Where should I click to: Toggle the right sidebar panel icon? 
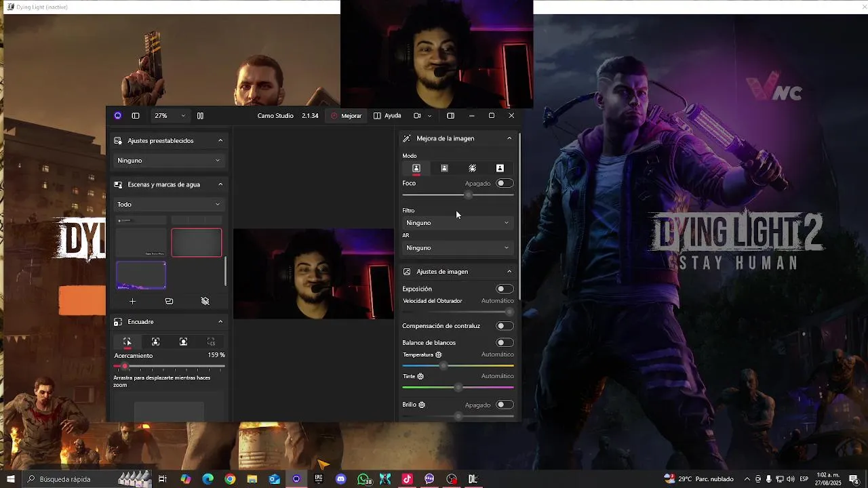pyautogui.click(x=450, y=116)
